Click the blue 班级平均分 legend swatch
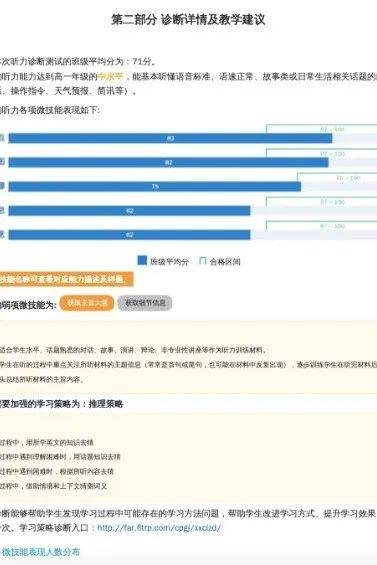The image size is (377, 565). (x=142, y=261)
